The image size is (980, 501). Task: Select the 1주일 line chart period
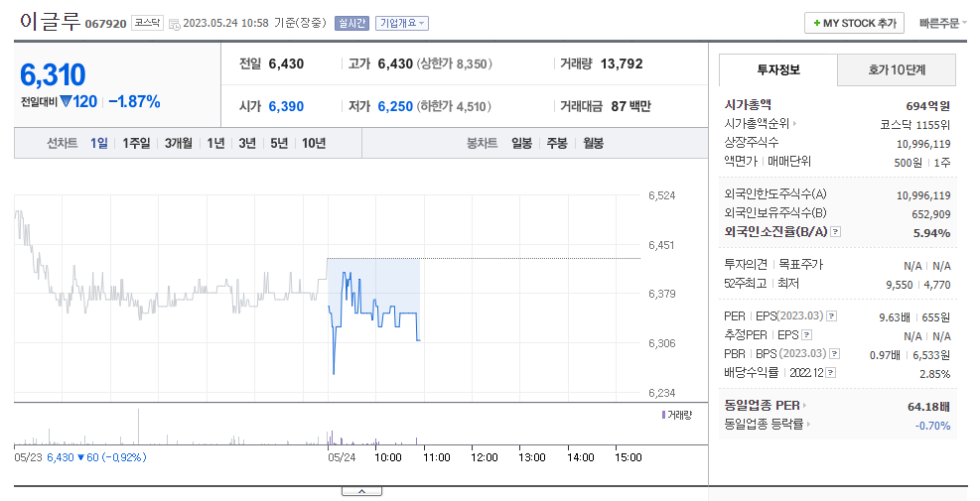[x=136, y=143]
